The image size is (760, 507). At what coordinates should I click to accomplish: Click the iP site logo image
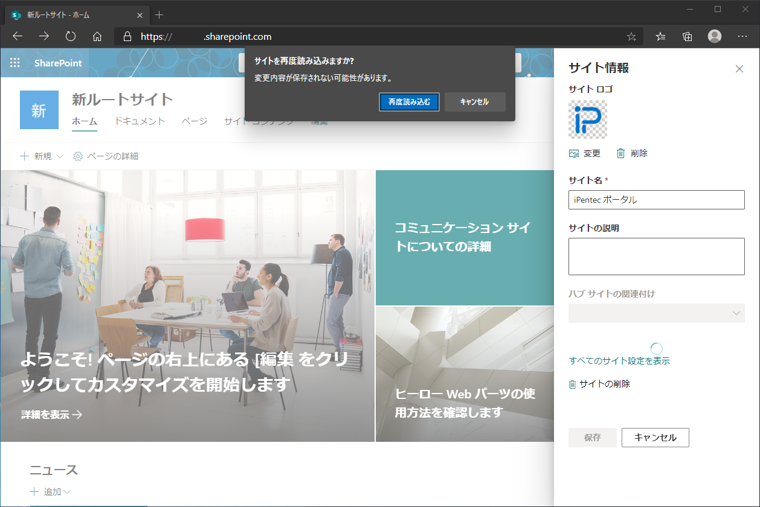pyautogui.click(x=587, y=119)
